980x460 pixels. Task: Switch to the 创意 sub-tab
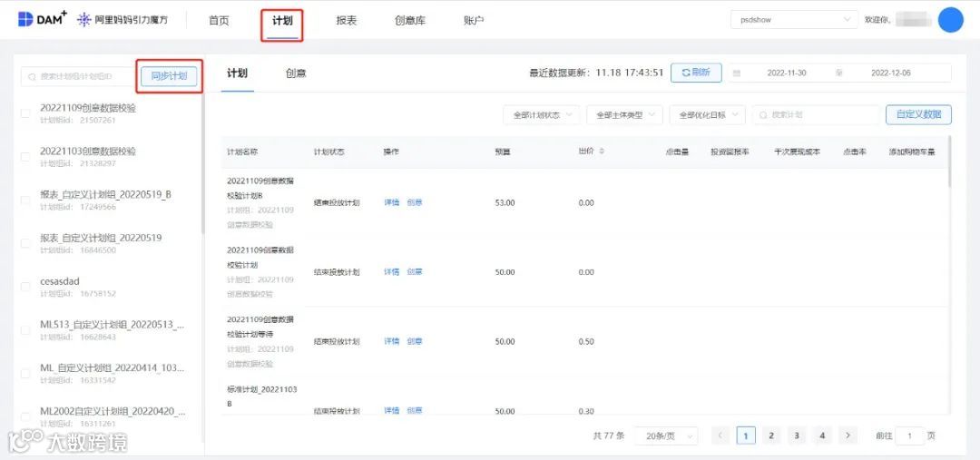(296, 73)
